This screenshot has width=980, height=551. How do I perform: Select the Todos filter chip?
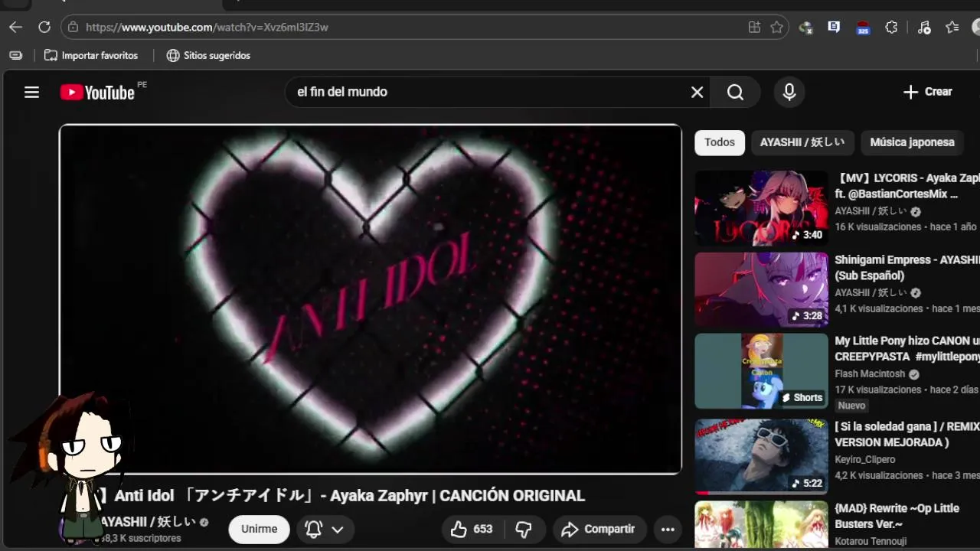[x=720, y=142]
